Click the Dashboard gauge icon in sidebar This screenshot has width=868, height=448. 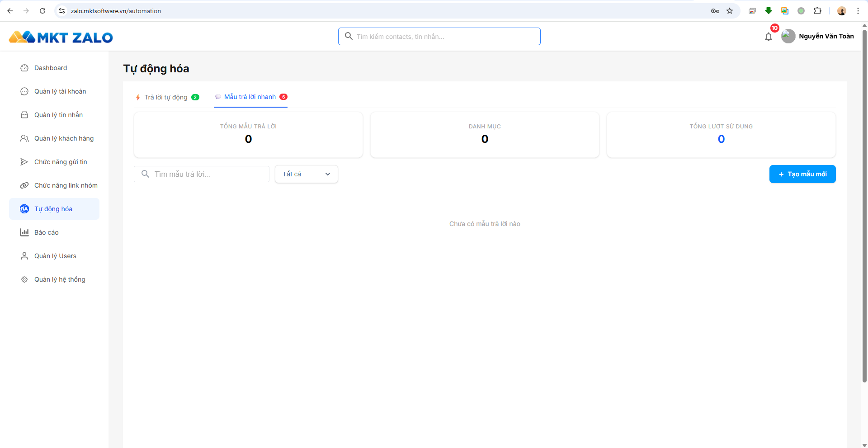point(24,68)
